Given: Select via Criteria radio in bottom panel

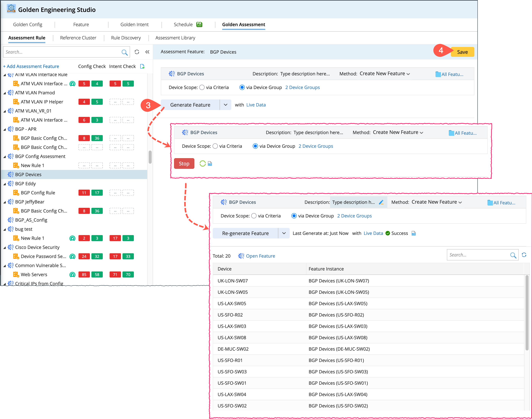Looking at the screenshot, I should [254, 216].
